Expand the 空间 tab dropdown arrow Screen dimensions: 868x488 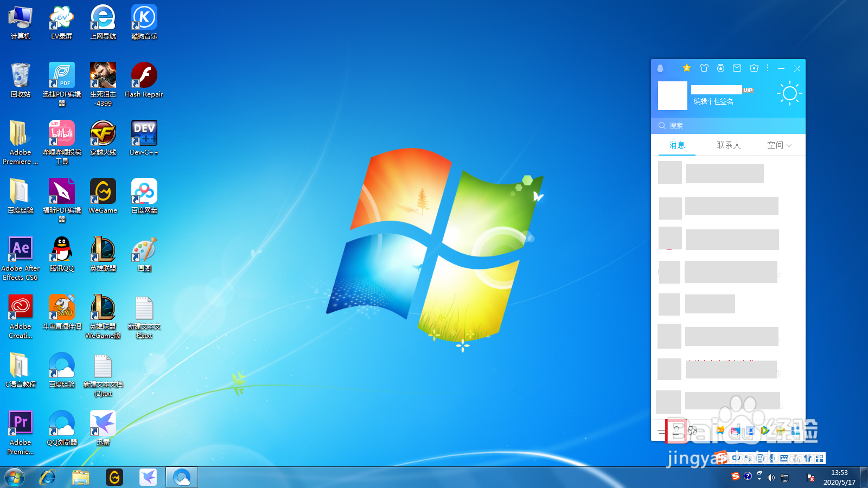(789, 145)
